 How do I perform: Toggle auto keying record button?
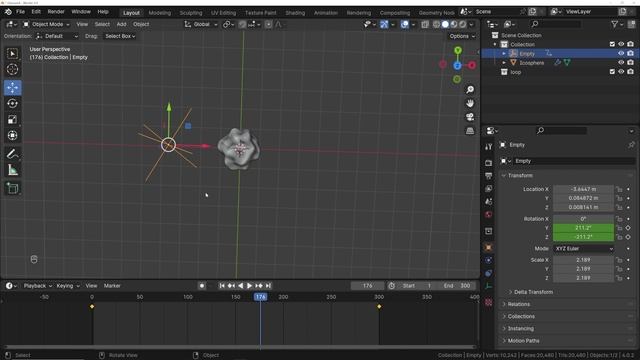(202, 286)
